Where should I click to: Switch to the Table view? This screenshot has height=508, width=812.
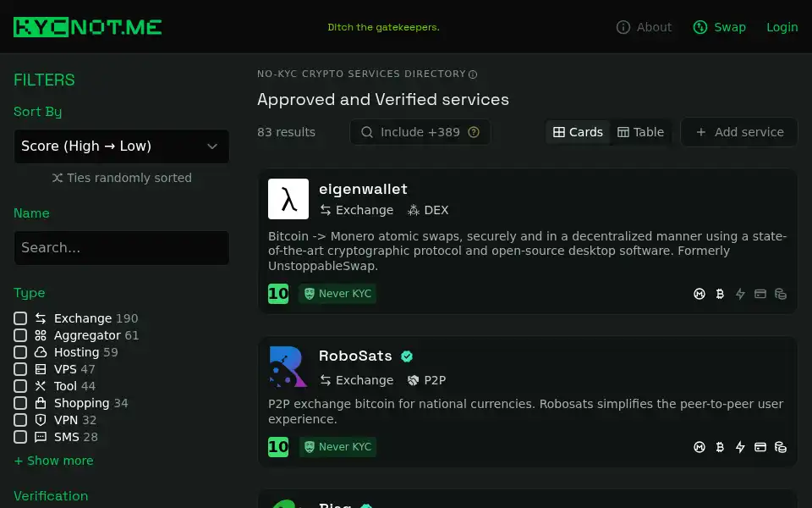coord(640,132)
